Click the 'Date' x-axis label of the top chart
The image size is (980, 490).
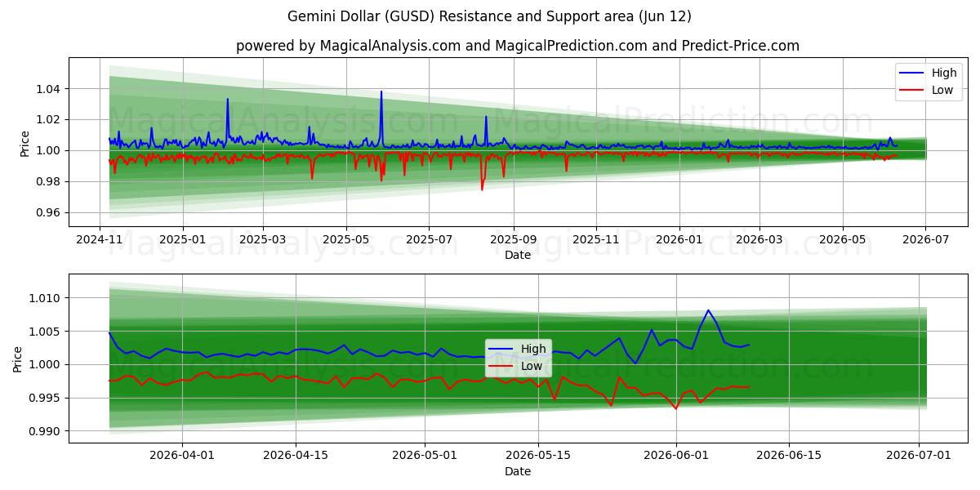tap(518, 255)
